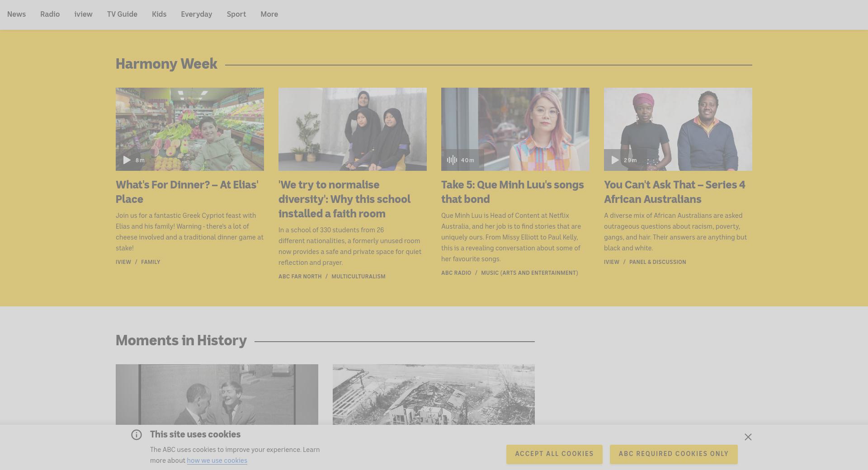Click the PANEL & DISCUSSION tag

click(658, 262)
